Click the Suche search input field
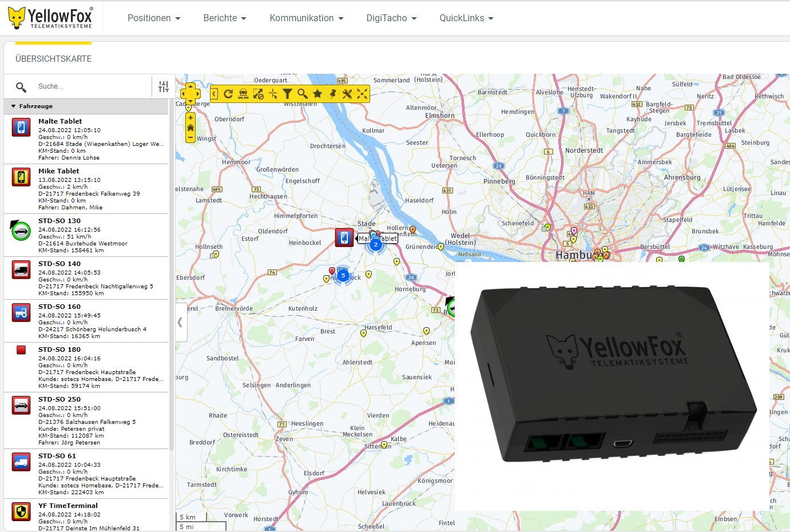The height and width of the screenshot is (532, 790). coord(92,86)
